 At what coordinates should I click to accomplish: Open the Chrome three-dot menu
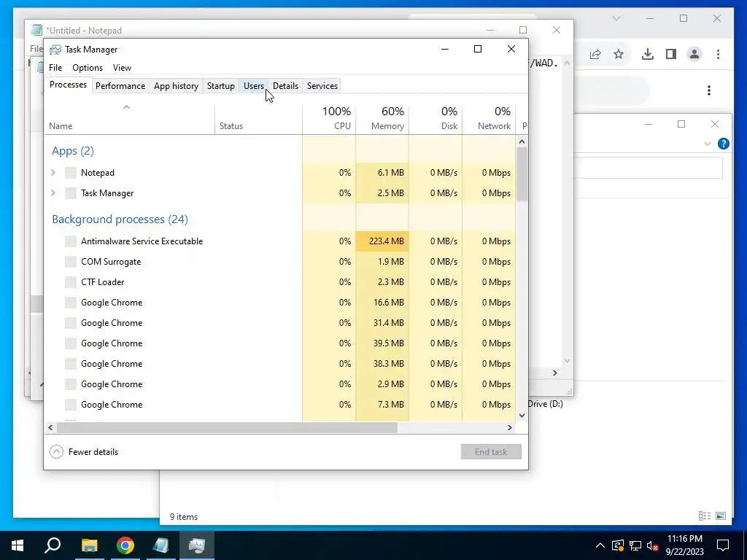[x=718, y=54]
